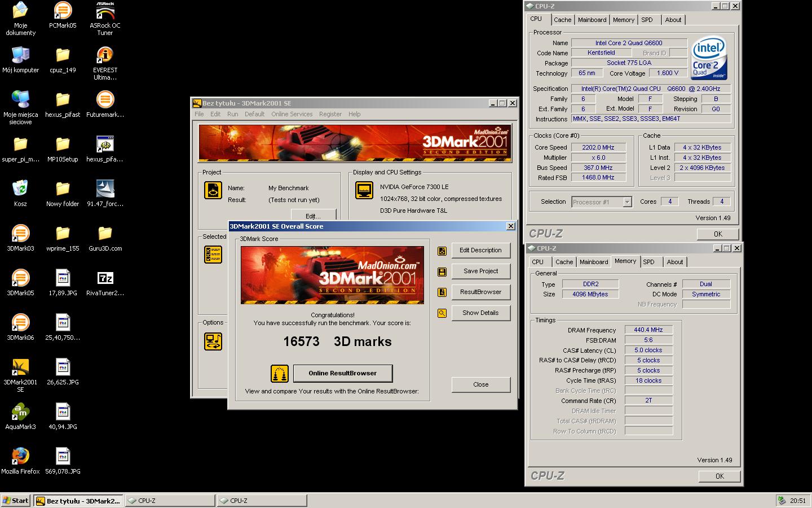The width and height of the screenshot is (812, 508).
Task: Select the wprime_155 folder icon
Action: [63, 238]
